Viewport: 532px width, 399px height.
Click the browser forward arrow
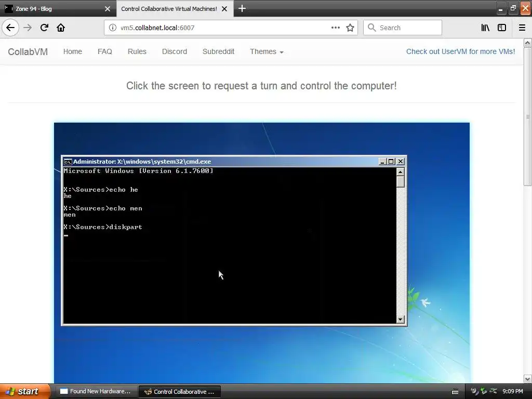[28, 28]
